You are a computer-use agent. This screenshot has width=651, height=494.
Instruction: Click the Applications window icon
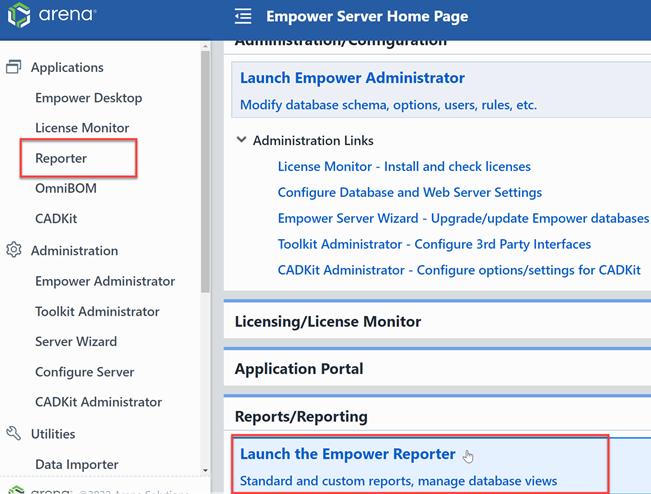coord(13,67)
